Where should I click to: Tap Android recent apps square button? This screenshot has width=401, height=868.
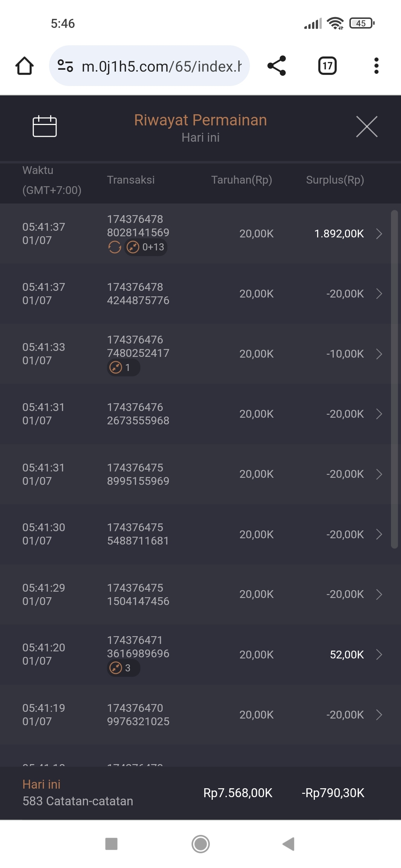[111, 844]
